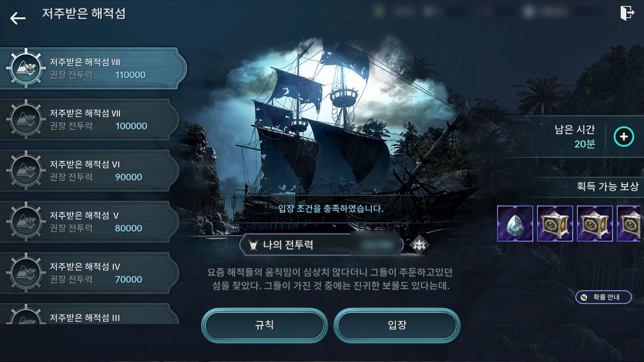This screenshot has width=644, height=362.
Task: Choose 저주받은 해적섬 VI difficulty
Action: point(90,171)
